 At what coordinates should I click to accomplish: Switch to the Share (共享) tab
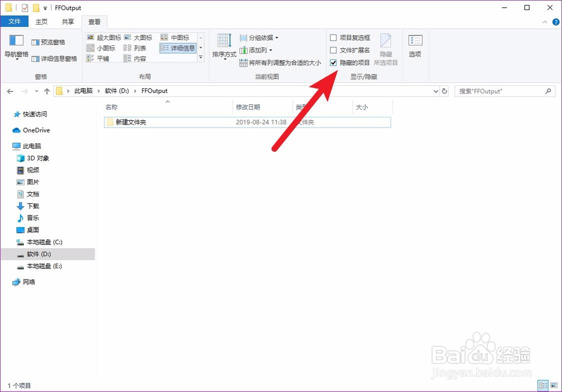pos(68,21)
